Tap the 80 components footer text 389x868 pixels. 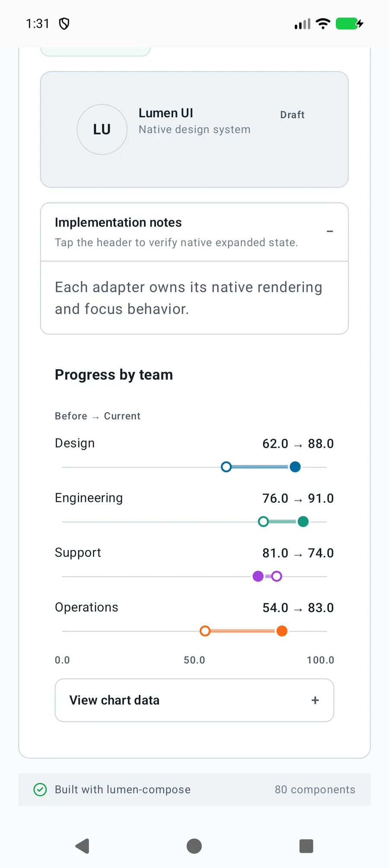pos(315,790)
